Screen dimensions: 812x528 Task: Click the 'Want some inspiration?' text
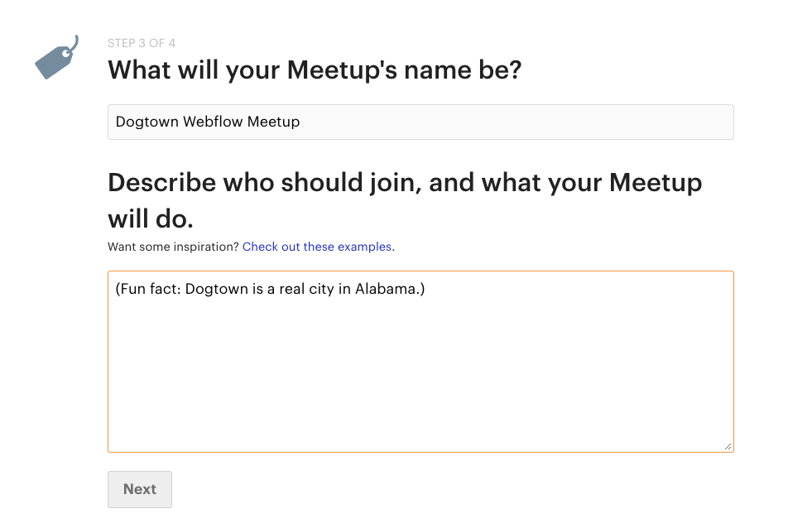(174, 247)
